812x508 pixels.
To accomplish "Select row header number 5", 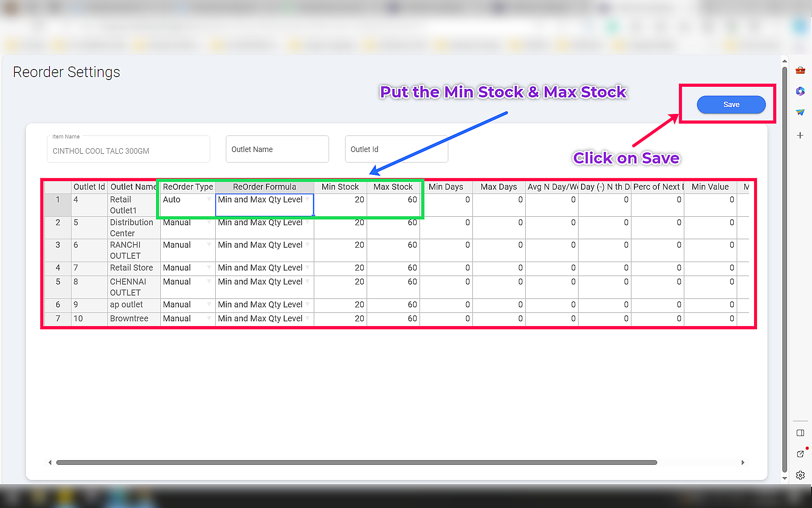I will [x=58, y=282].
